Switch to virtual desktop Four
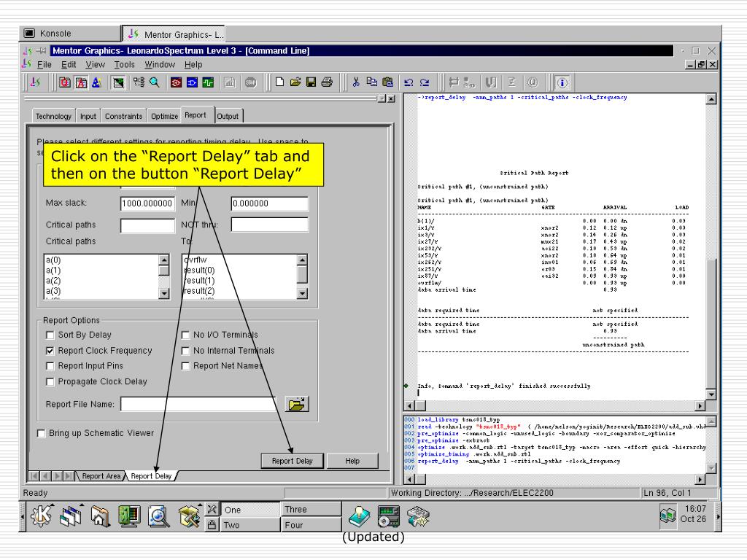 pyautogui.click(x=311, y=525)
